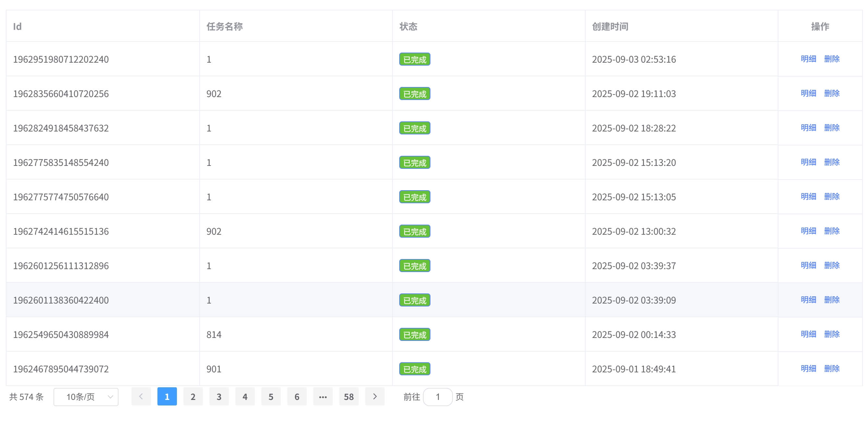Screen dimensions: 868x435
Task: Open 明细 for task created 2025-09-02 13:00:32
Action: (x=808, y=231)
